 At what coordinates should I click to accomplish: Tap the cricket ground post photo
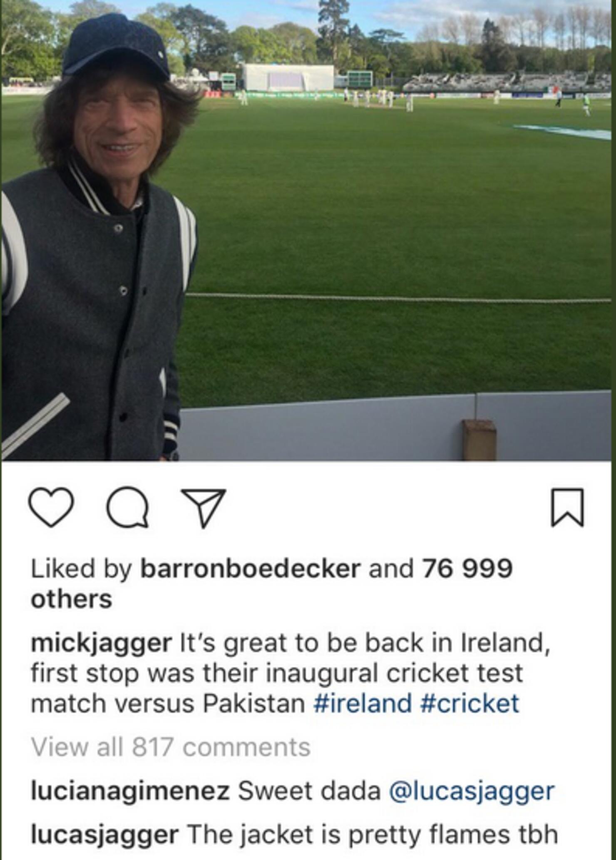coord(308,230)
